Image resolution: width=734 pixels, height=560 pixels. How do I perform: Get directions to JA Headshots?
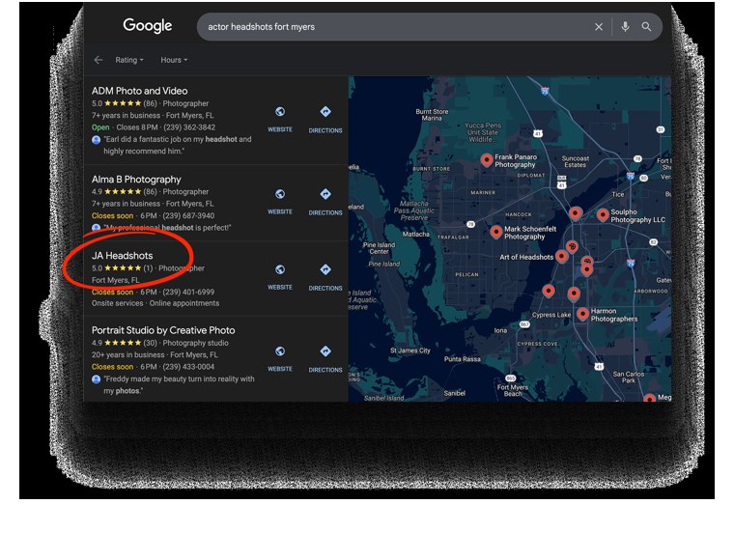pyautogui.click(x=325, y=277)
